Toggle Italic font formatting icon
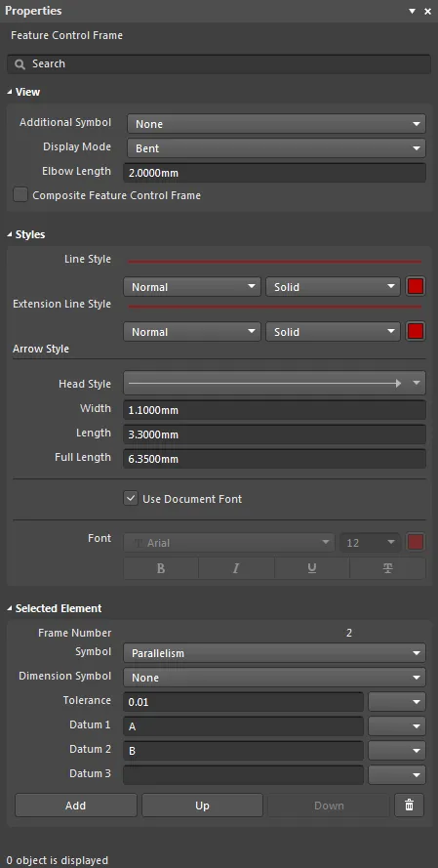This screenshot has height=868, width=438. tap(236, 568)
